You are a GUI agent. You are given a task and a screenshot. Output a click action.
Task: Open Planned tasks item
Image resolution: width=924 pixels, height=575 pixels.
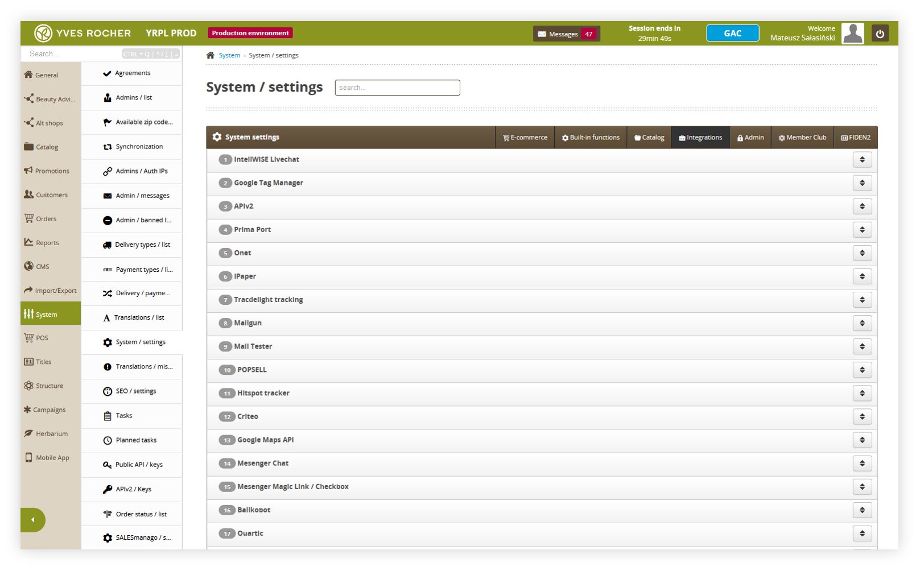pyautogui.click(x=132, y=440)
